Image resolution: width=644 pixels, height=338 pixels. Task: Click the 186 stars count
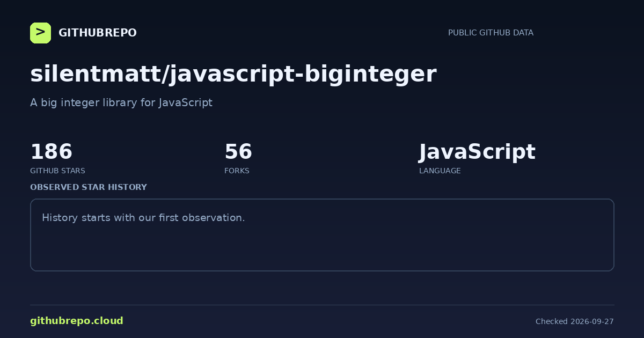pyautogui.click(x=51, y=152)
